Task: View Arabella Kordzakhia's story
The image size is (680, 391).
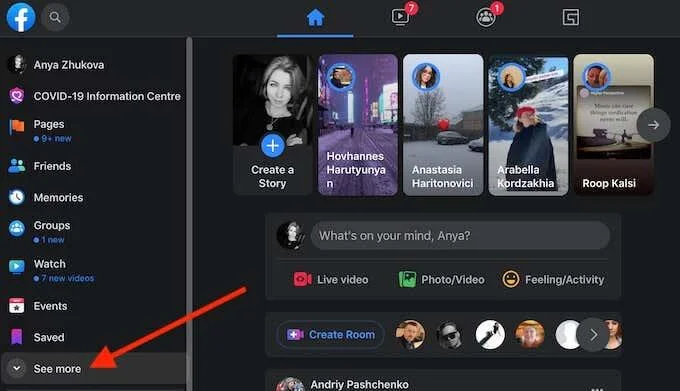Action: [x=528, y=125]
